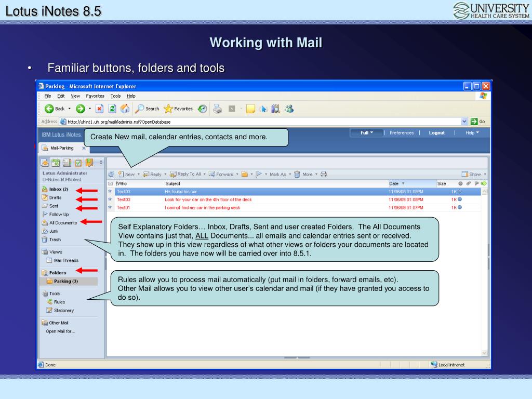This screenshot has width=532, height=399.
Task: Switch to the Mail-Parking tab
Action: click(61, 148)
